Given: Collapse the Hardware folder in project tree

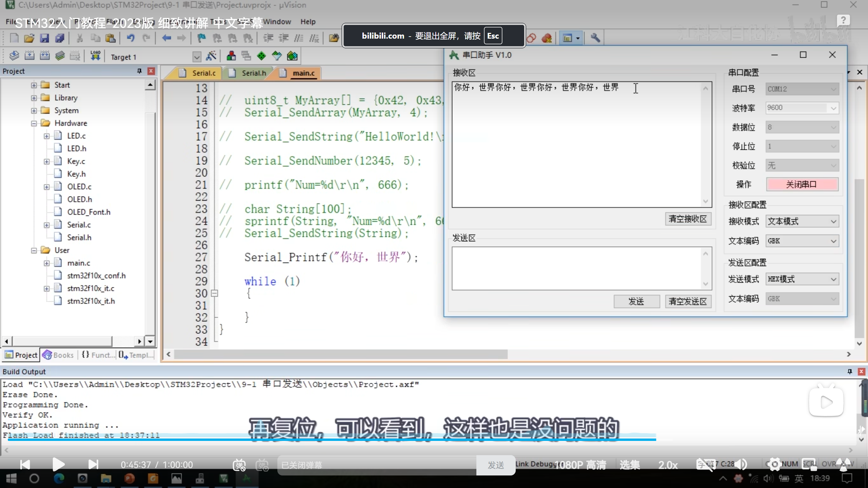Looking at the screenshot, I should (34, 123).
